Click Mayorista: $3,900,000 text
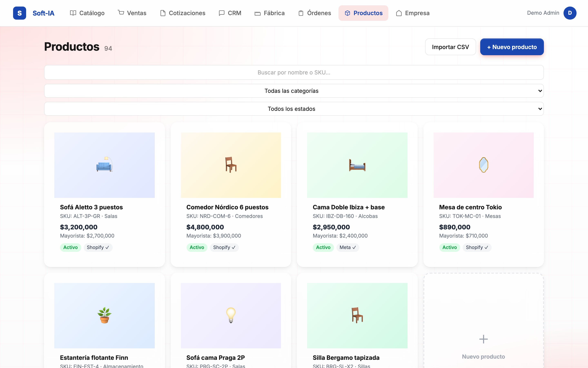Screen dimensions: 588x368 (x=214, y=236)
